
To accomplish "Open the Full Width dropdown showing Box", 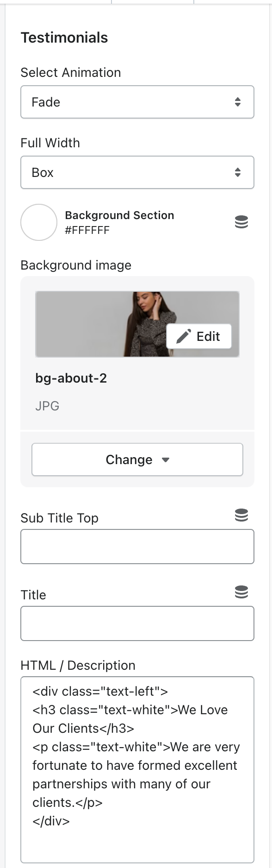I will 137,172.
